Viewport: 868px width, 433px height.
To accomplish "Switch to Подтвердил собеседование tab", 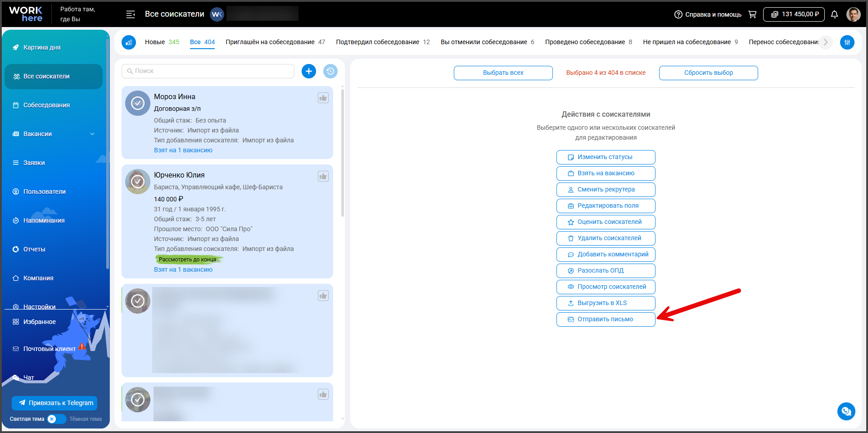I will 383,42.
